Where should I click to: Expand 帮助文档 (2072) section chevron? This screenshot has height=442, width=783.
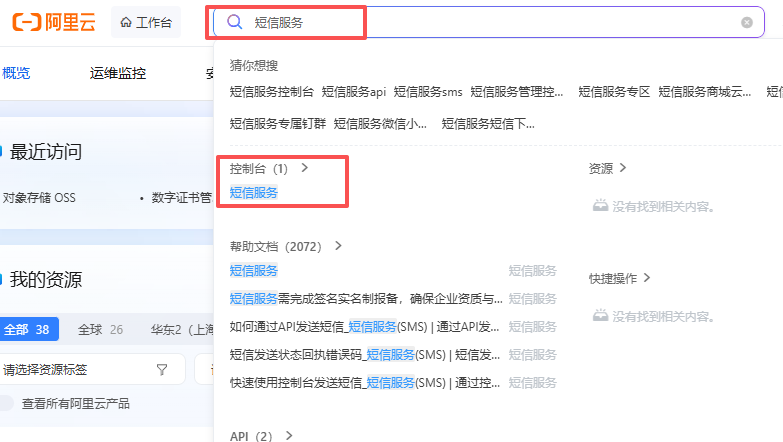coord(338,246)
